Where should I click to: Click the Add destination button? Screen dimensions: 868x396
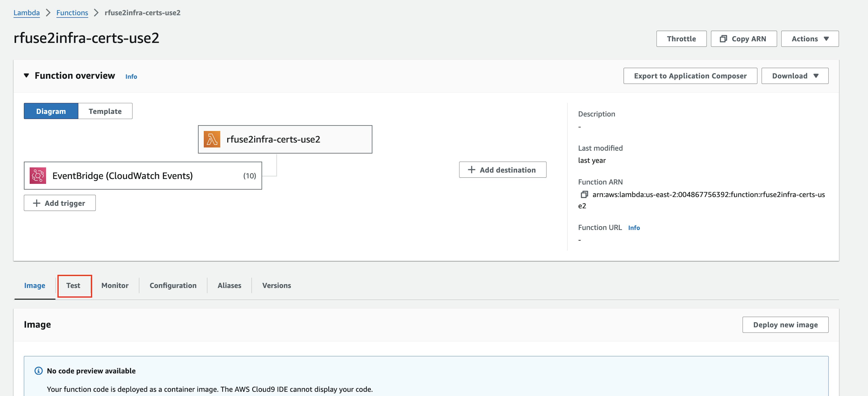point(502,170)
